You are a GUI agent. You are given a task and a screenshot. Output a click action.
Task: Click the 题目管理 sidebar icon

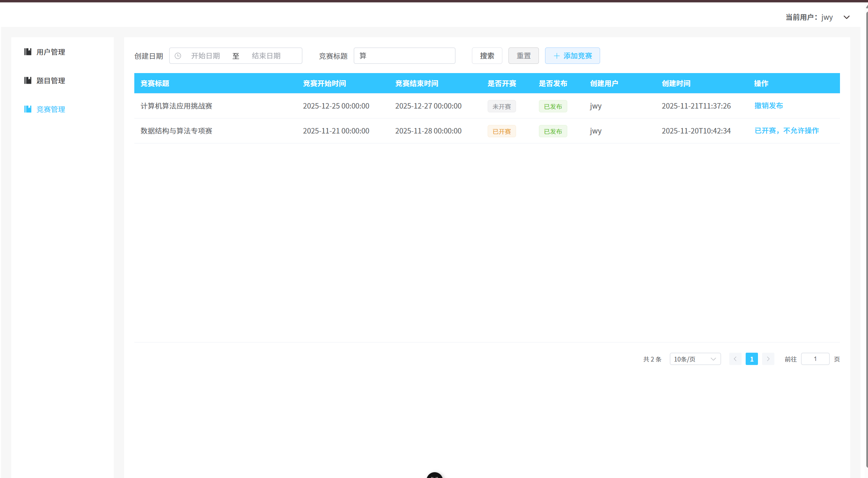point(28,81)
